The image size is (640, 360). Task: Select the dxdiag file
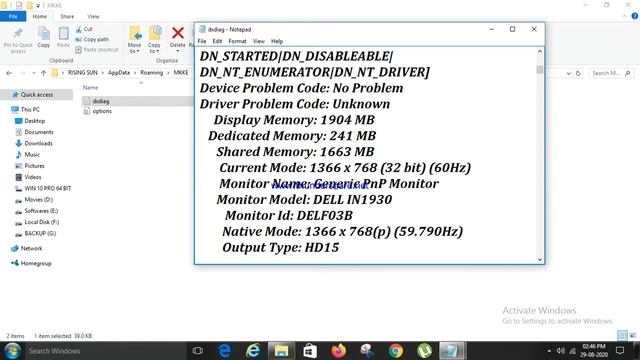click(101, 101)
